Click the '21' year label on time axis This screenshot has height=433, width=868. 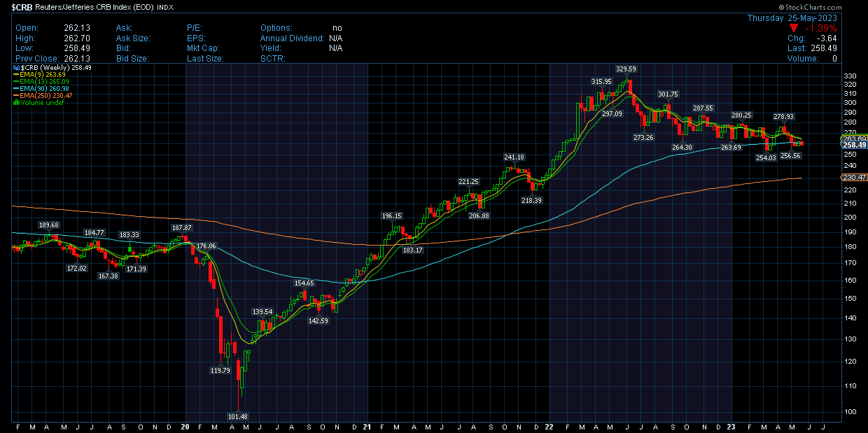[367, 426]
